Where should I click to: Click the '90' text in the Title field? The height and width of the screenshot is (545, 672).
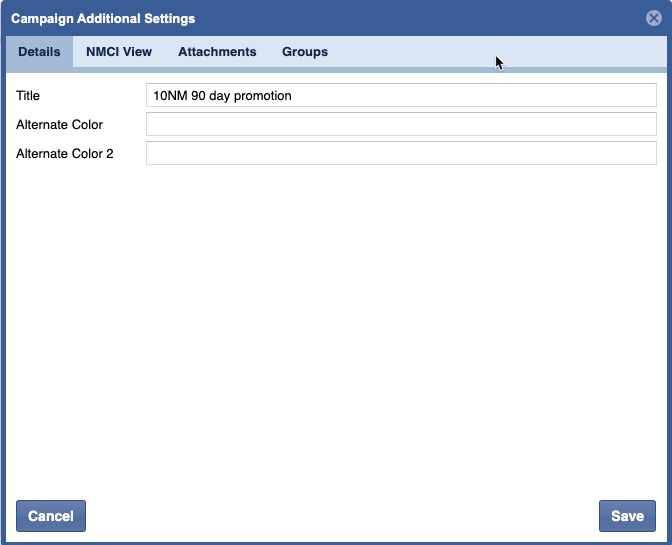199,96
